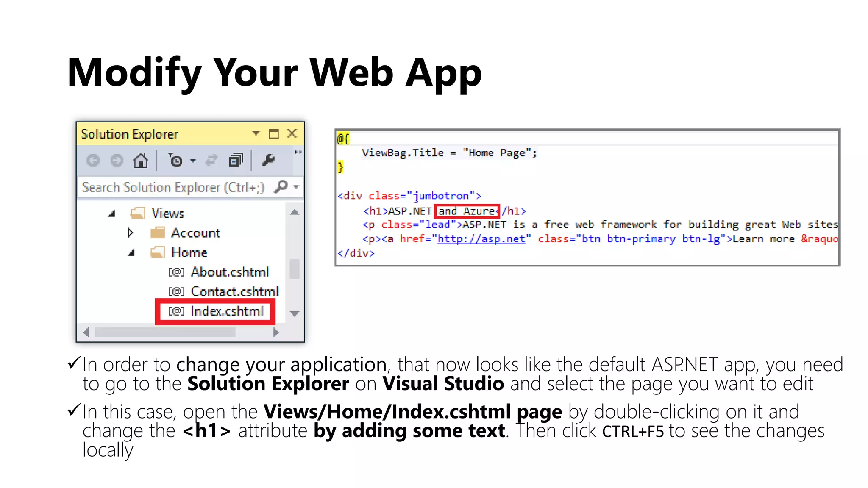Click the http://asp.net link in code
Image resolution: width=868 pixels, height=488 pixels.
(481, 239)
